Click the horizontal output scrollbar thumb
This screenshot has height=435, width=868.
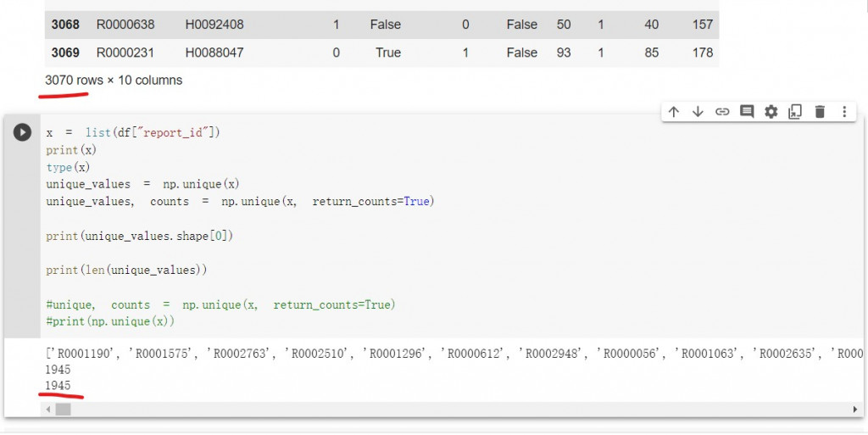click(63, 410)
